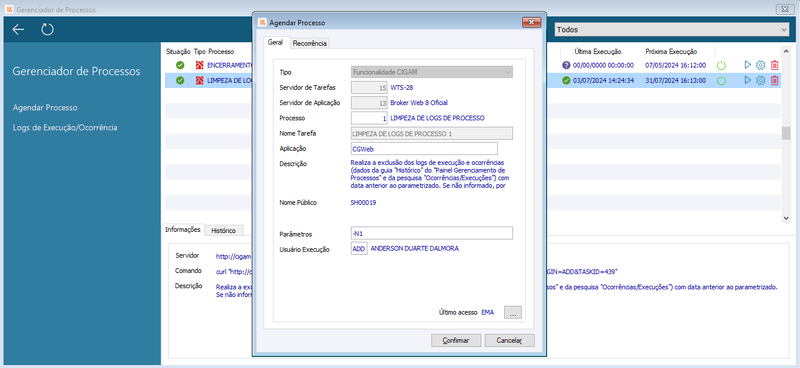
Task: Click the Parâmetros field containing -N1
Action: pos(432,233)
